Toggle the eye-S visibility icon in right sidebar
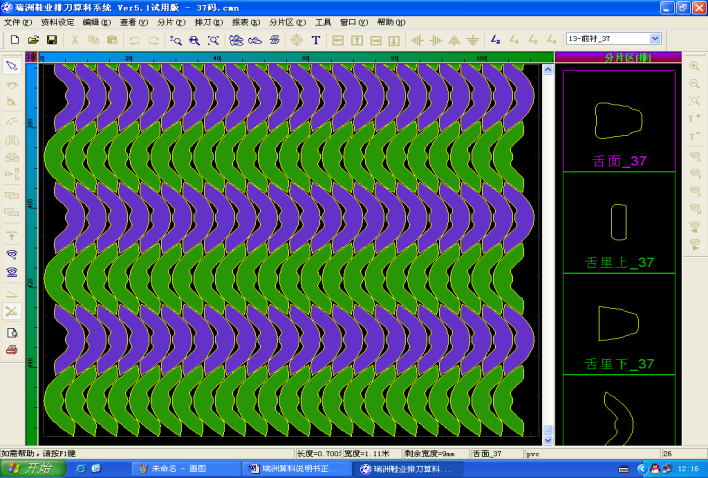This screenshot has width=708, height=478. tap(694, 191)
